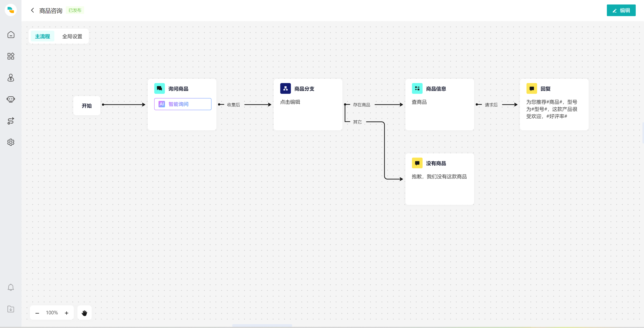Click the 为您推荐#商品# reply text
This screenshot has width=644, height=328.
point(552,109)
